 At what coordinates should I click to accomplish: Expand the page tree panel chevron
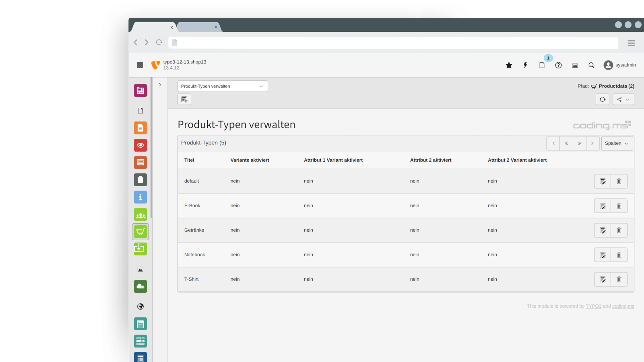pos(160,85)
